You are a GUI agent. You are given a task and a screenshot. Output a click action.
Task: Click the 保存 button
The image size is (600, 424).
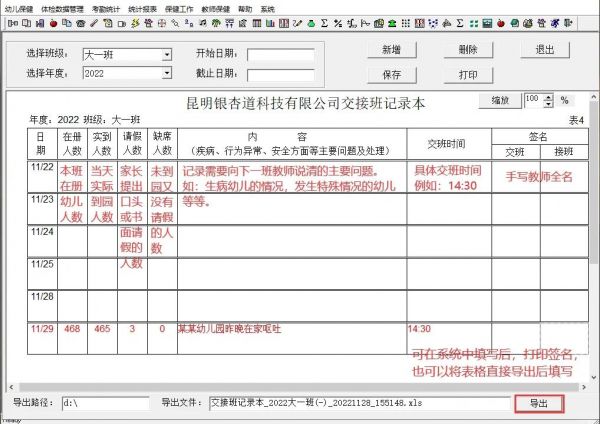tap(392, 75)
